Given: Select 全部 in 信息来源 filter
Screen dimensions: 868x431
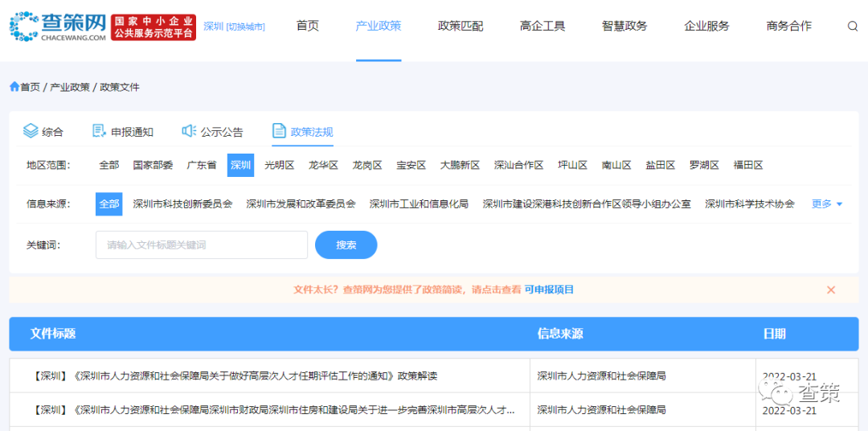Looking at the screenshot, I should (x=109, y=204).
